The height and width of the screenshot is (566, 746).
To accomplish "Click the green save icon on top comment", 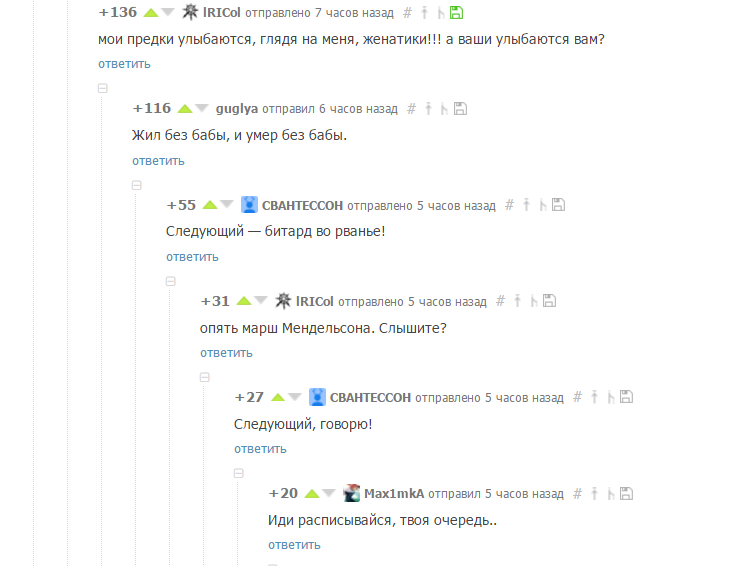I will pos(456,13).
